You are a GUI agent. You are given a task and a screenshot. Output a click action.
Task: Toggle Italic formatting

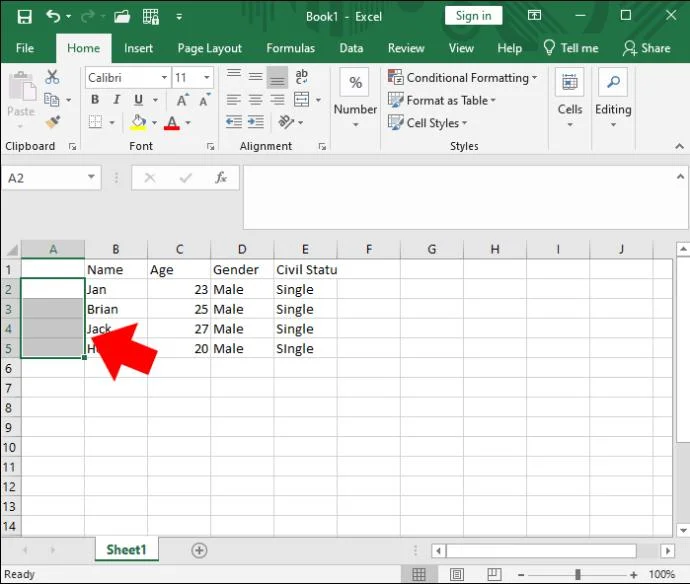pos(114,100)
